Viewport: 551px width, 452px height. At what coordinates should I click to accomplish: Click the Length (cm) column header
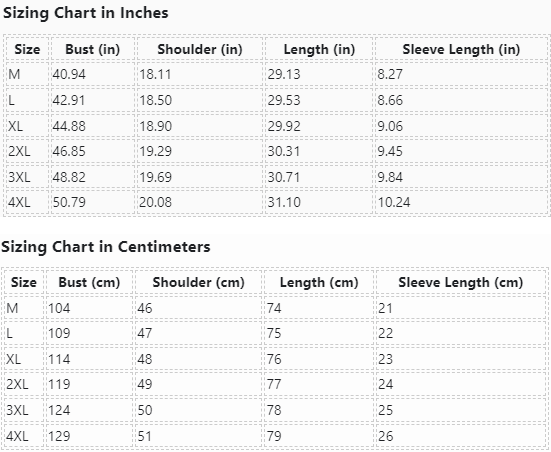(319, 283)
